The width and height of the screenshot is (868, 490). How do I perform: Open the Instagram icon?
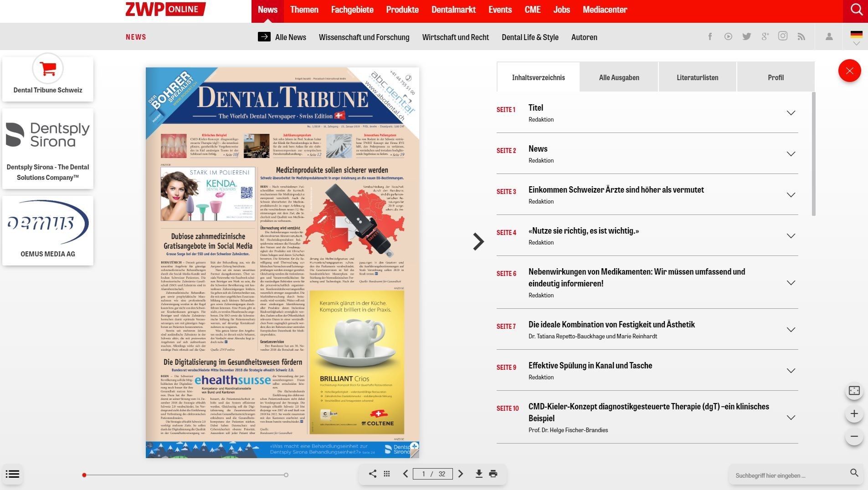[x=783, y=36]
